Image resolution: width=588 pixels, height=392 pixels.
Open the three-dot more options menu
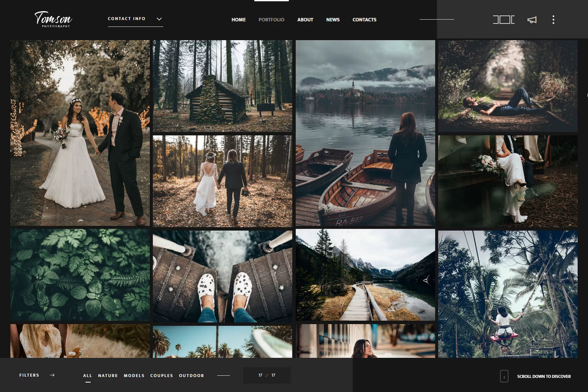click(553, 20)
